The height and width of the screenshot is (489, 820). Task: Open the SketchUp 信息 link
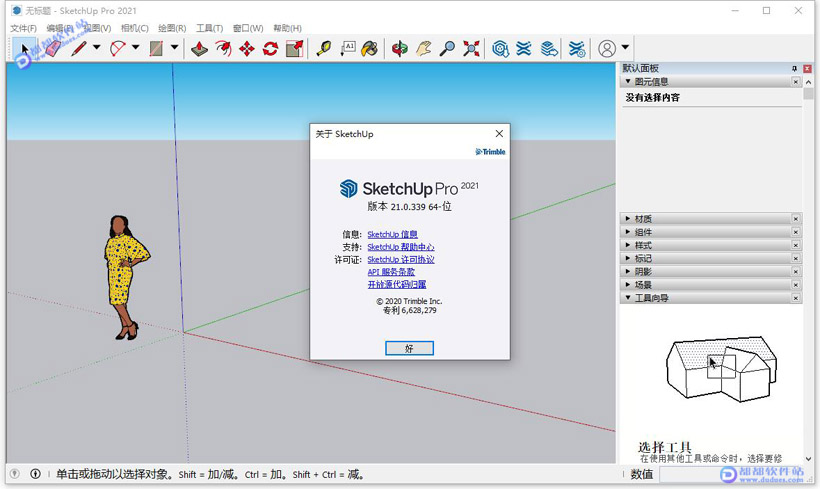[x=392, y=234]
